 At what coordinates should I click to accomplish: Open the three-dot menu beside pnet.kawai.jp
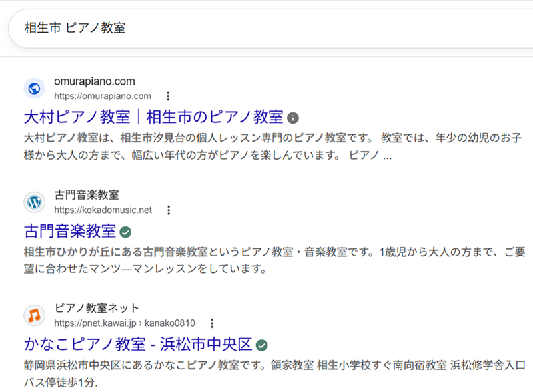(x=212, y=323)
